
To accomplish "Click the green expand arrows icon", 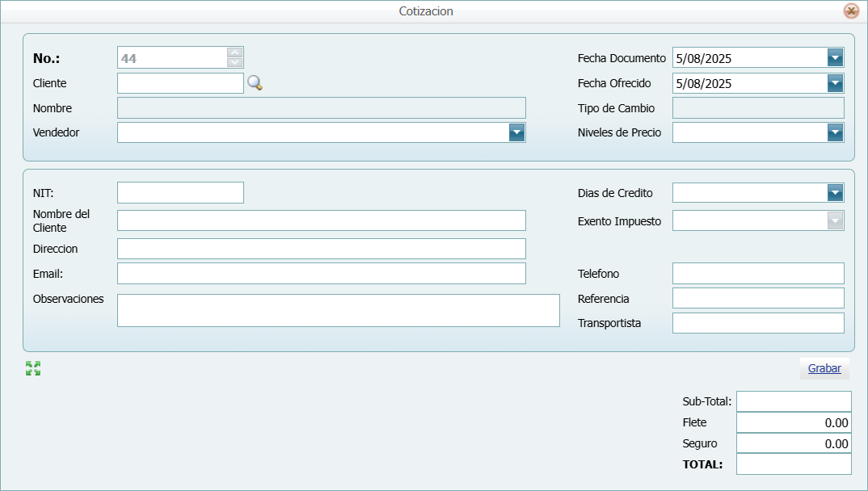I will 33,369.
